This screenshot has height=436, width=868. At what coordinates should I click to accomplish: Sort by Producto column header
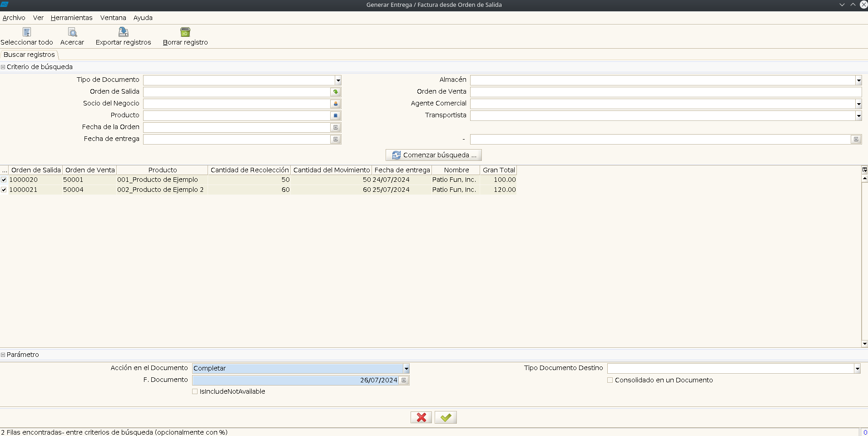pos(163,170)
